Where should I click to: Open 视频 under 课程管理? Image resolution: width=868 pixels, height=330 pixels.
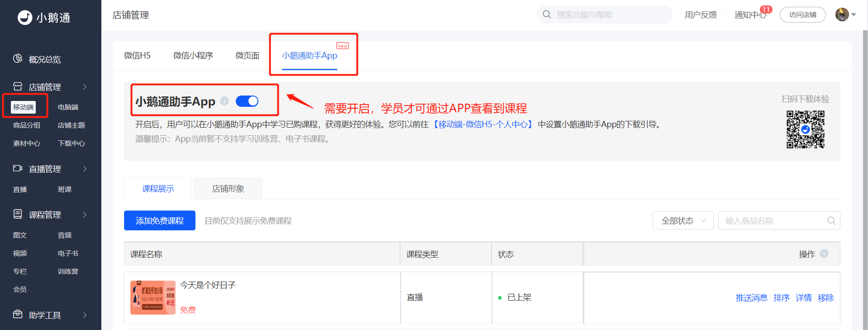20,253
